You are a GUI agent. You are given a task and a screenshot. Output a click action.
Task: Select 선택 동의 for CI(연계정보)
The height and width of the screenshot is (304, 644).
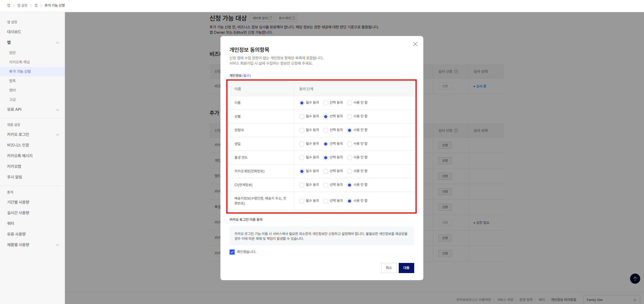[x=325, y=185]
